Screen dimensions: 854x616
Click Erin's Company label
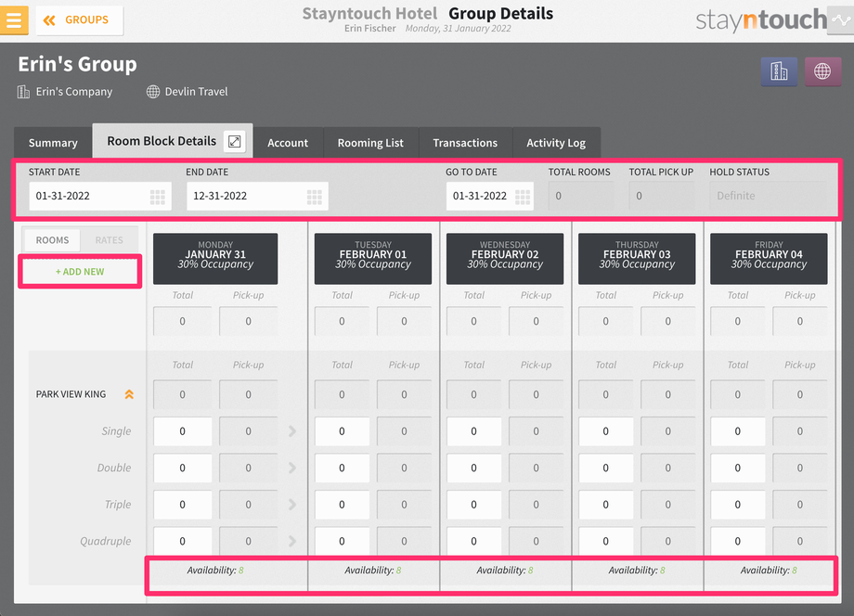[74, 92]
